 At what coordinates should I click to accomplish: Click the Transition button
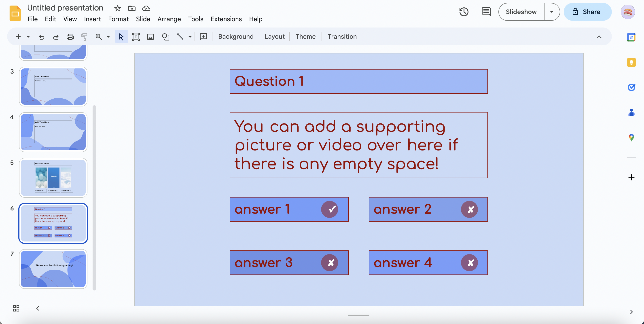click(342, 36)
